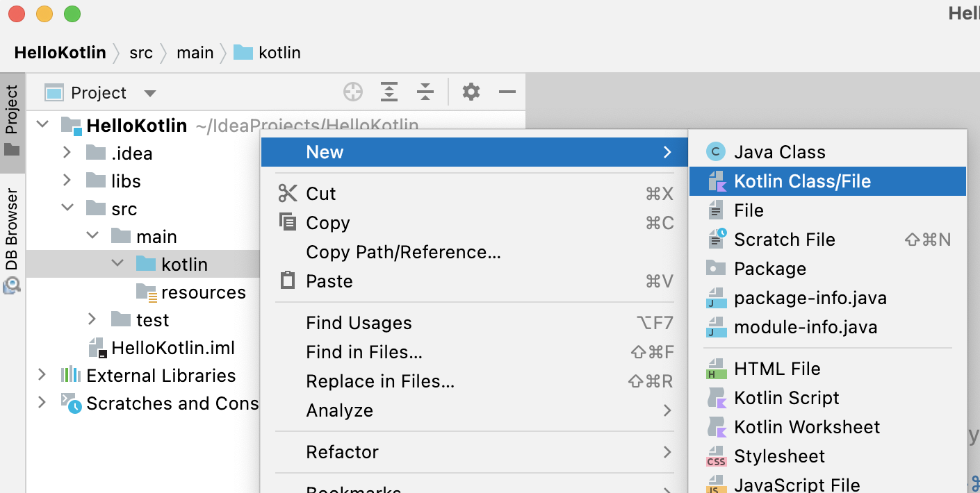
Task: Expand External Libraries node
Action: [42, 375]
